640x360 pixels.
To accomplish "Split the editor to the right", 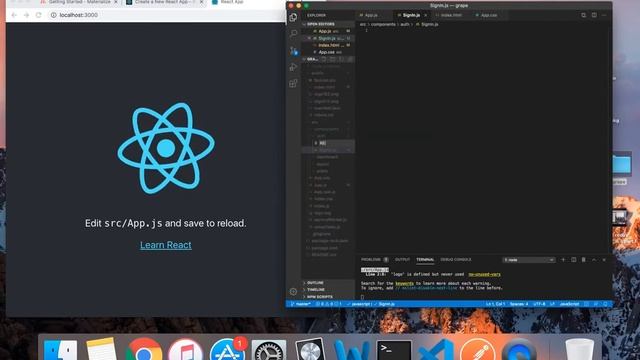I will tap(594, 15).
